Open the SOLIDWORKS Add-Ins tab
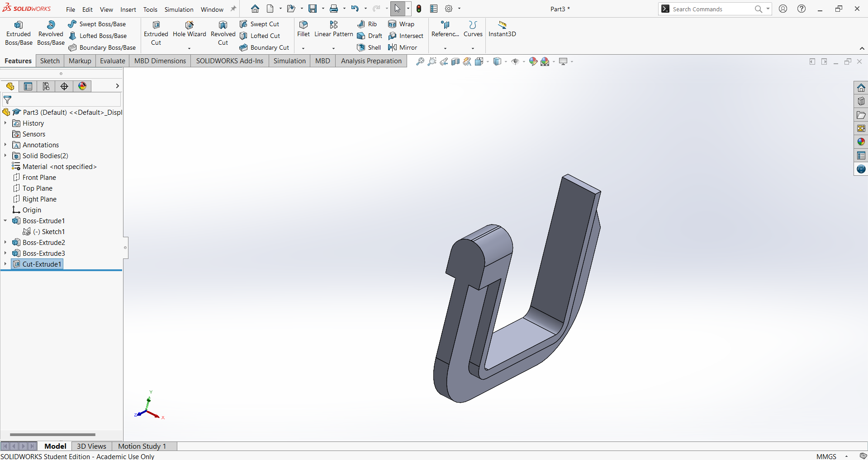This screenshot has width=868, height=460. (229, 61)
